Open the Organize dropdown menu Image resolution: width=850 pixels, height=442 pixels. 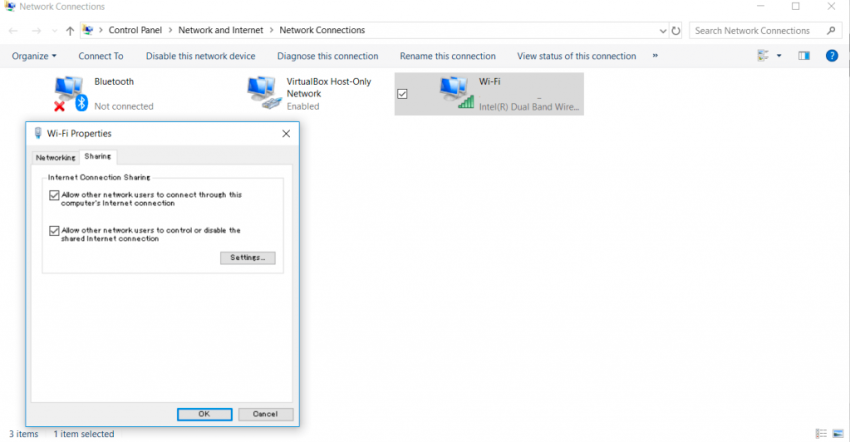(34, 56)
